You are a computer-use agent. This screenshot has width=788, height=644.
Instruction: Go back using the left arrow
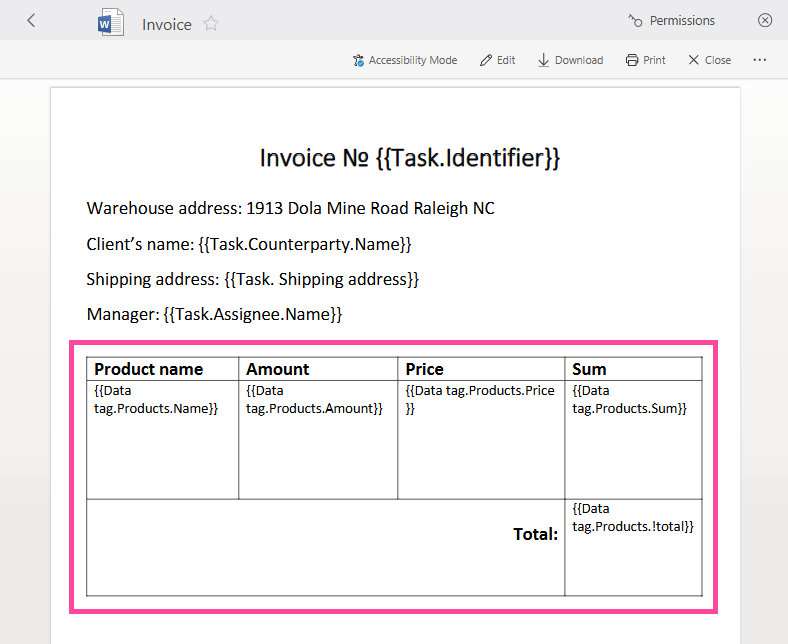pyautogui.click(x=31, y=21)
